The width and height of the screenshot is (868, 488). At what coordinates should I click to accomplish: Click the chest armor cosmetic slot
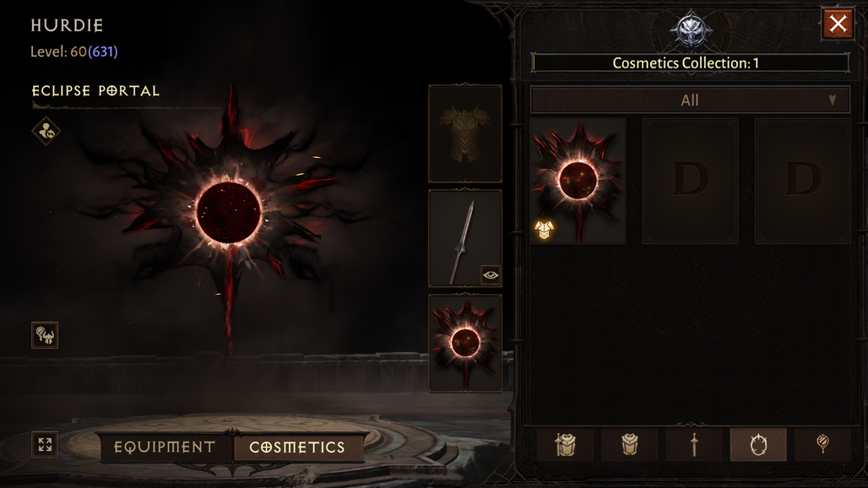465,133
